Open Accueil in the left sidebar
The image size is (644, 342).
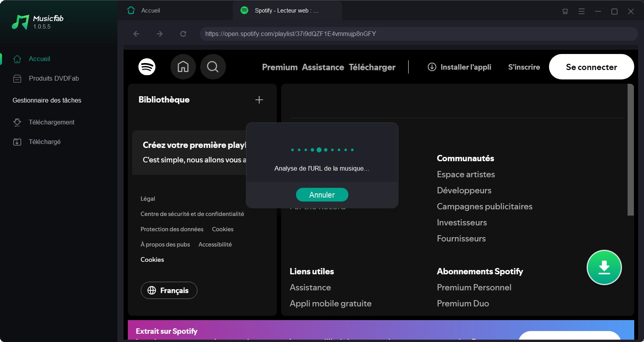coord(39,59)
